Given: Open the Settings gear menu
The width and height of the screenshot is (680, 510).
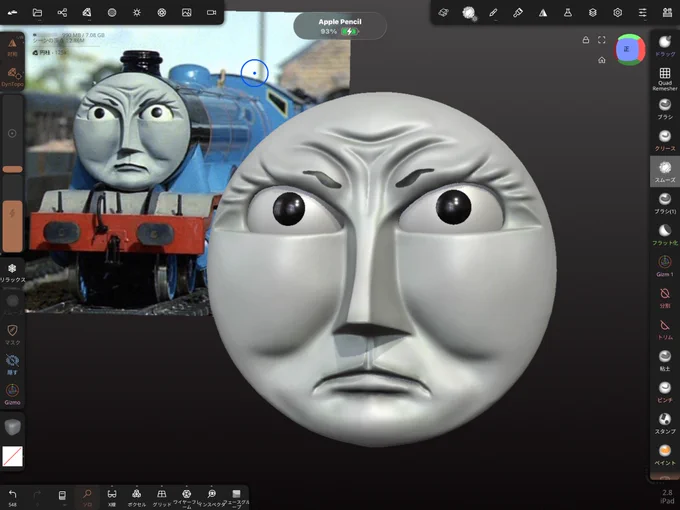Looking at the screenshot, I should click(618, 13).
